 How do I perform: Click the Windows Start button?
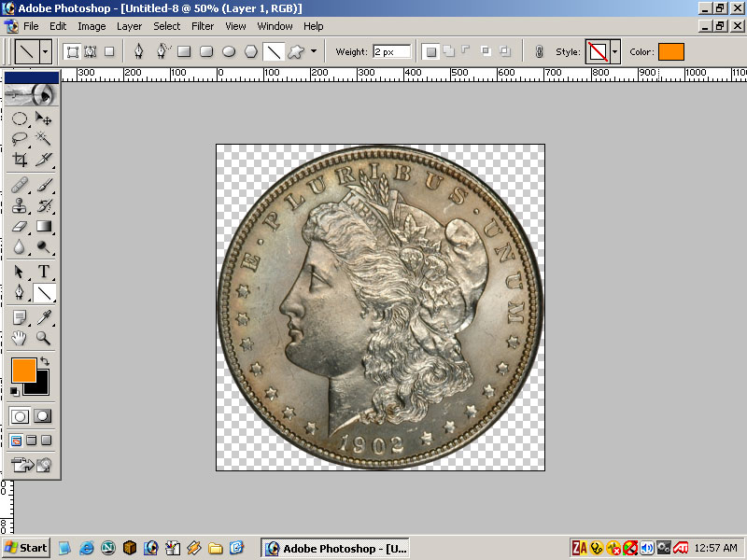point(26,548)
